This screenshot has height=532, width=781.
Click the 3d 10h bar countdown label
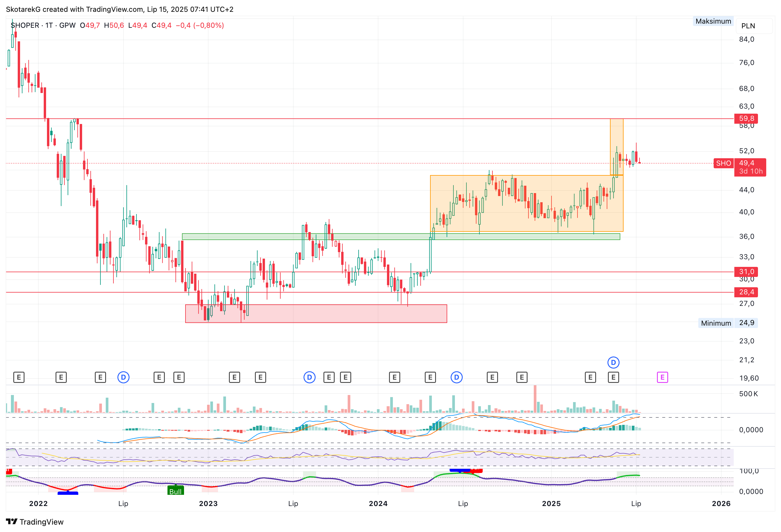click(x=751, y=171)
